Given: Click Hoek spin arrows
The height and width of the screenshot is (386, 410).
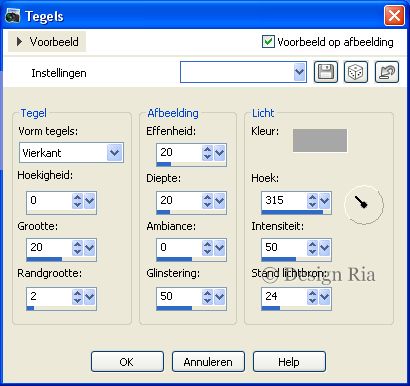Looking at the screenshot, I should point(312,201).
